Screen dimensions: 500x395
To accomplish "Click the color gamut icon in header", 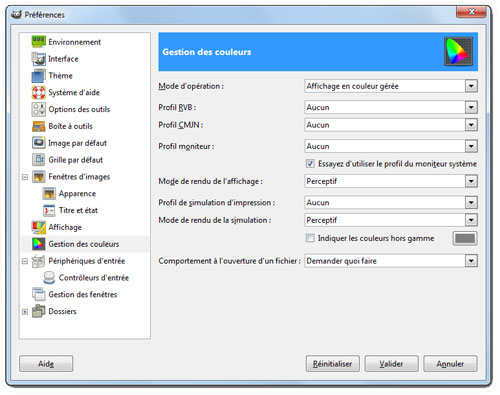I will pos(459,52).
